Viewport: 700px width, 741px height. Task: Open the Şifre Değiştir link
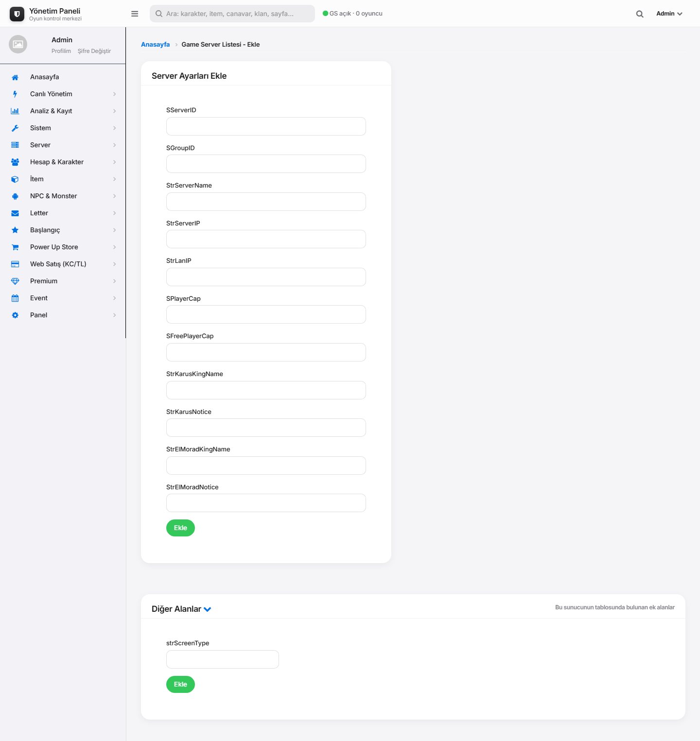pyautogui.click(x=94, y=51)
